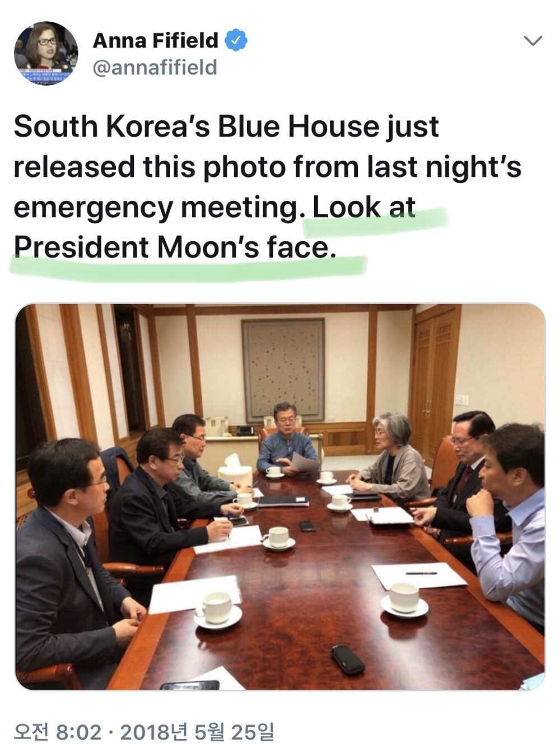The image size is (560, 753).
Task: Click the blue verified checkmark badge
Action: click(x=236, y=40)
